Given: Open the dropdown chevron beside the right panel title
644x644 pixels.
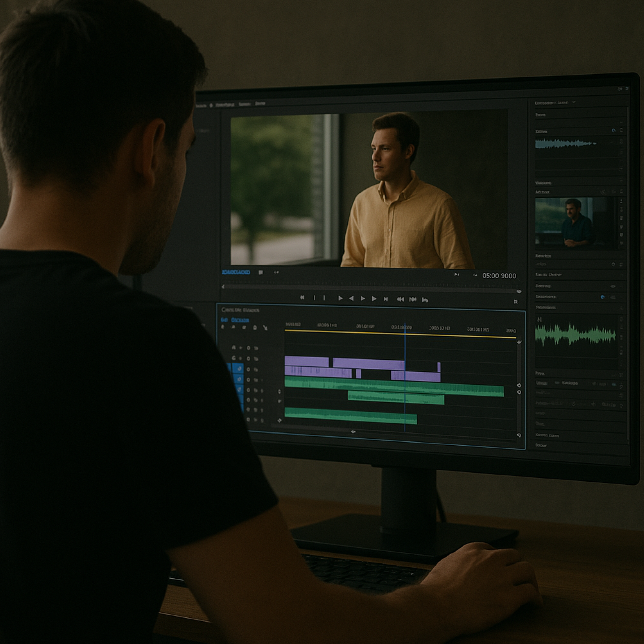Looking at the screenshot, I should click(x=574, y=102).
